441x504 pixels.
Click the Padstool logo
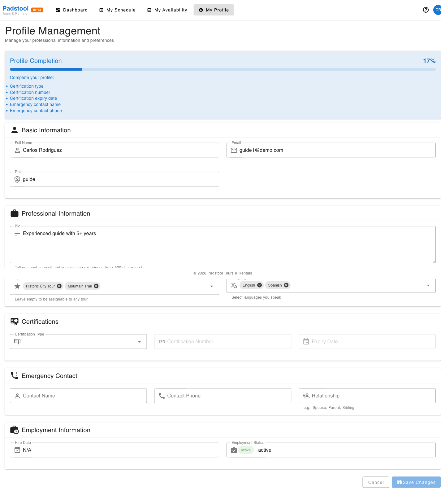[15, 10]
